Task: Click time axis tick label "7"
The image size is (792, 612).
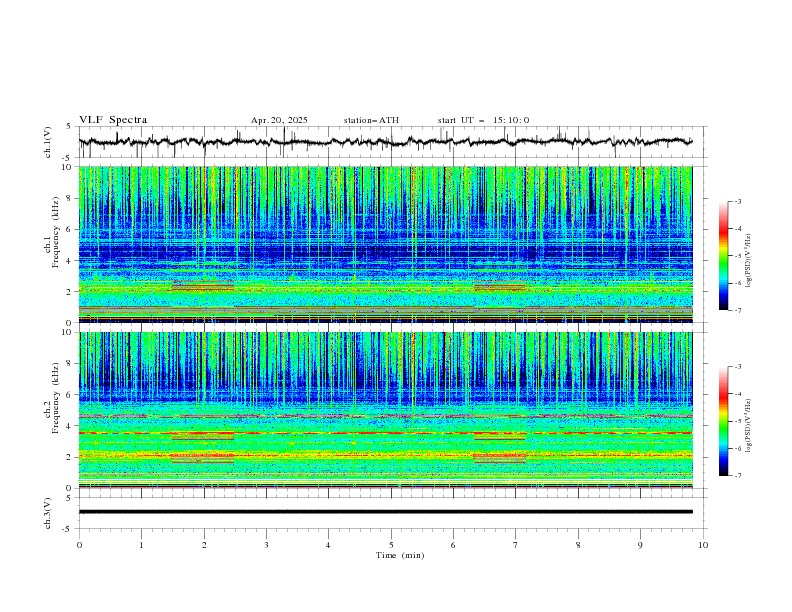Action: tap(516, 545)
